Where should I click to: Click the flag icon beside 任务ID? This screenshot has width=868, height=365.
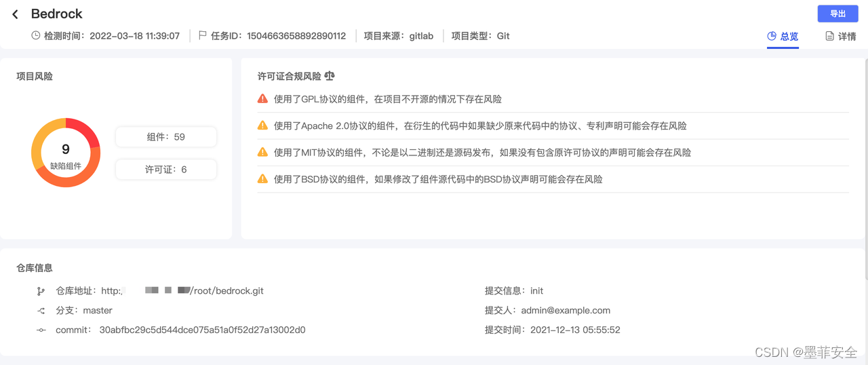[x=203, y=35]
